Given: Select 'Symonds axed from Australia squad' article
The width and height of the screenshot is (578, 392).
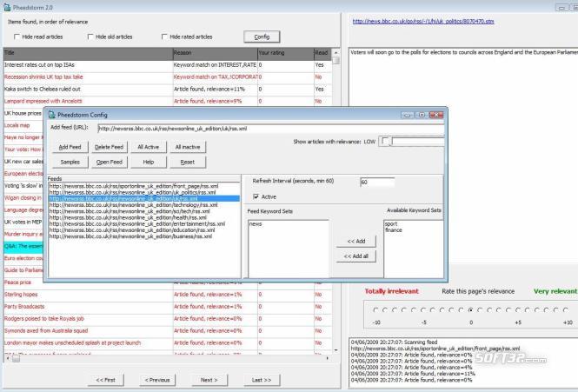Looking at the screenshot, I should tap(168, 331).
